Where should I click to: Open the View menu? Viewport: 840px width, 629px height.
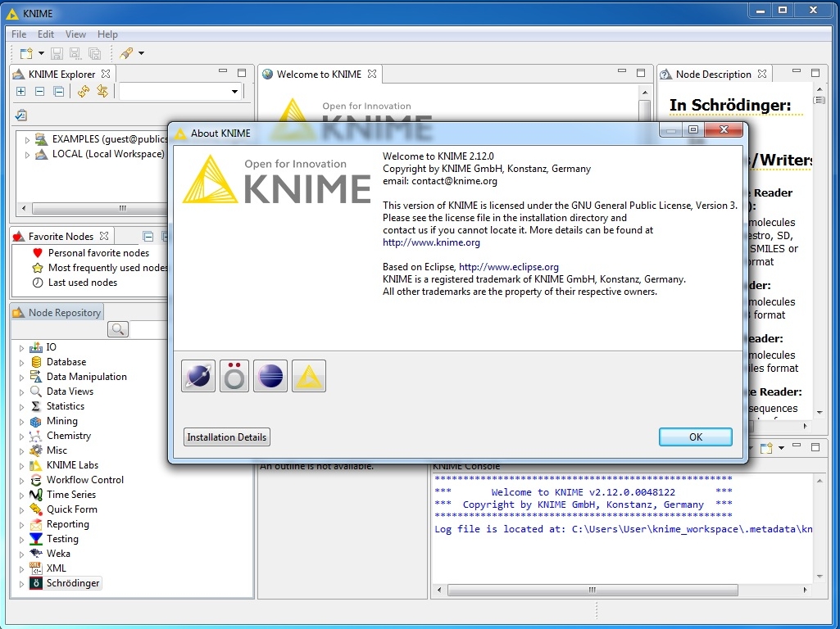[75, 34]
